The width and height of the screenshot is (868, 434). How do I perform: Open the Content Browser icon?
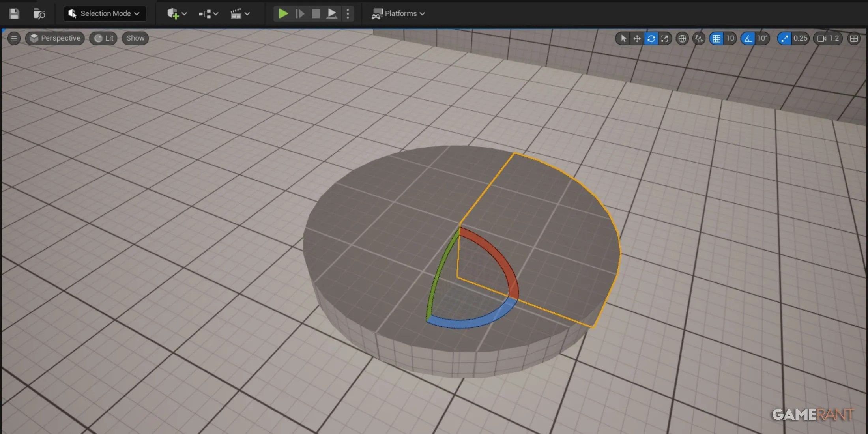click(39, 14)
